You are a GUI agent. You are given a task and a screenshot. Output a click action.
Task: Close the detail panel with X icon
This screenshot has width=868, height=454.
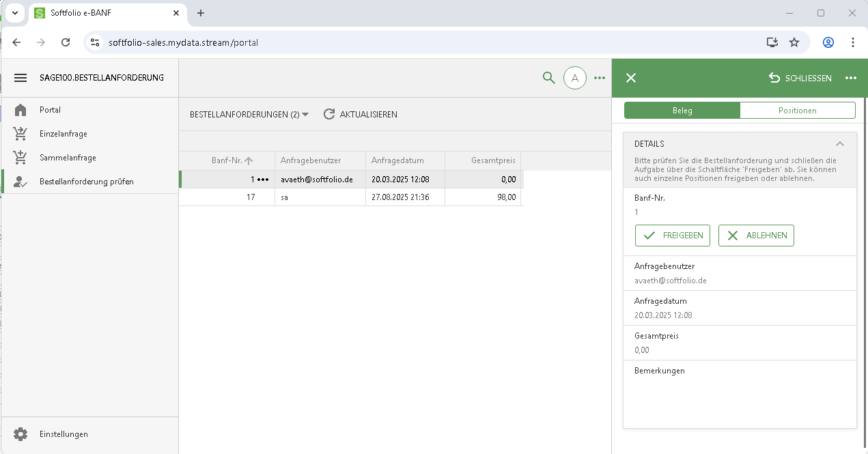(631, 78)
